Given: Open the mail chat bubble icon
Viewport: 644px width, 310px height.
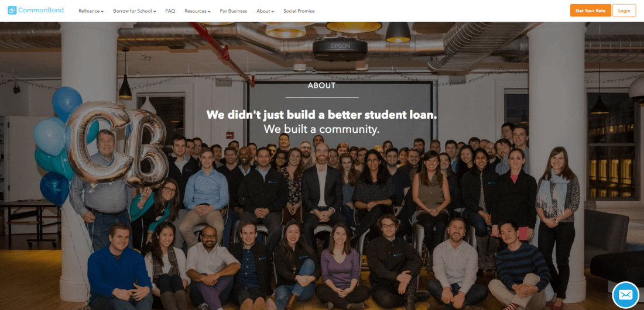Looking at the screenshot, I should point(625,295).
